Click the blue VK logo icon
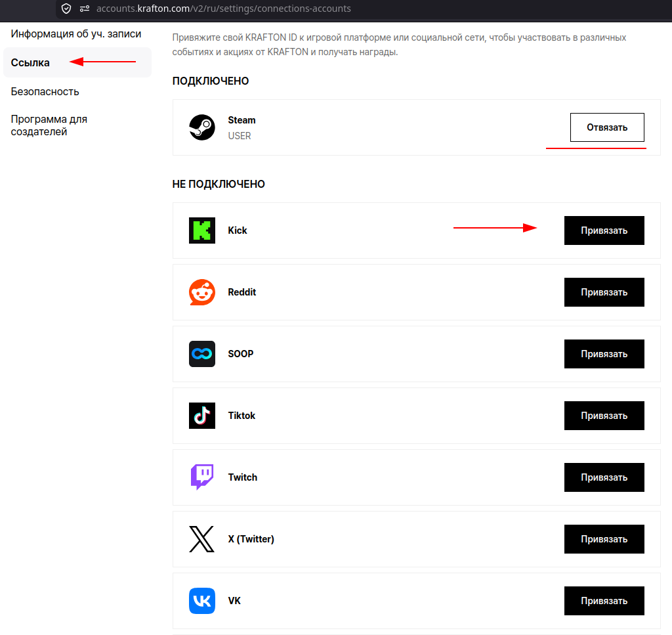The height and width of the screenshot is (635, 672). 202,601
